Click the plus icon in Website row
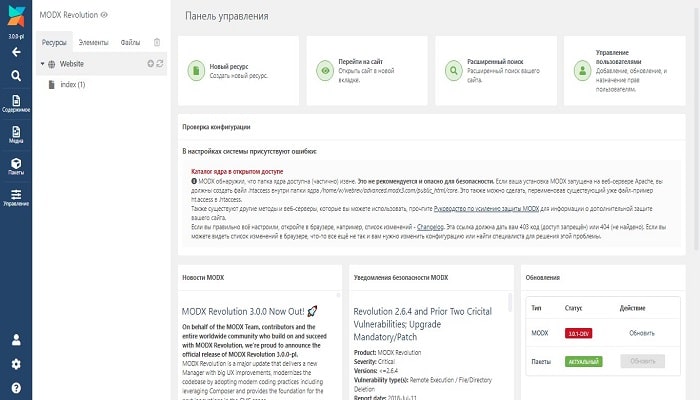 150,64
